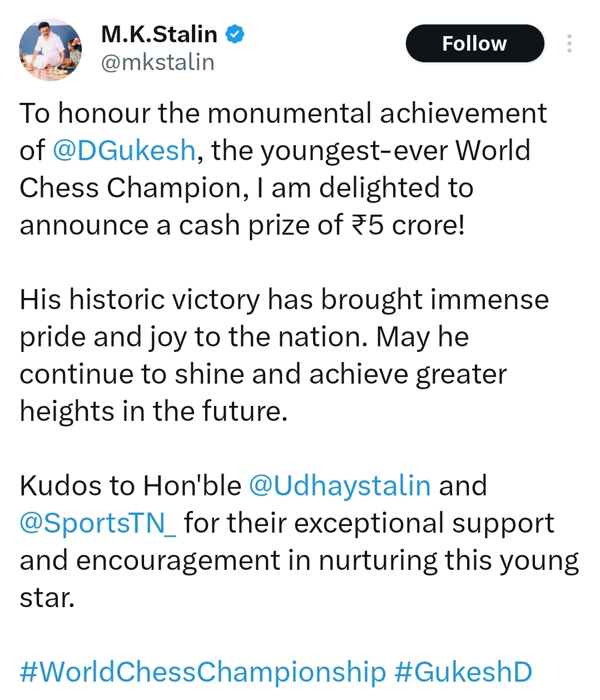Click the blue verified badge
Image resolution: width=600 pixels, height=700 pixels.
[x=235, y=34]
